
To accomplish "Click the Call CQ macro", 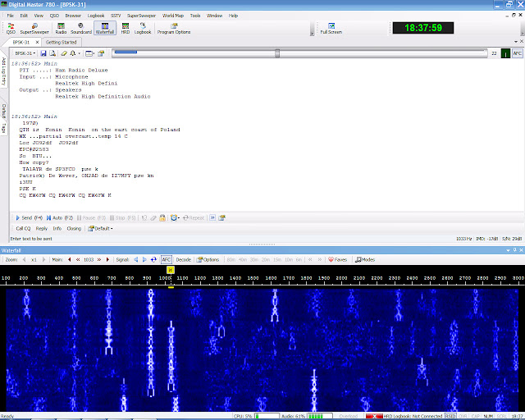I will (23, 228).
